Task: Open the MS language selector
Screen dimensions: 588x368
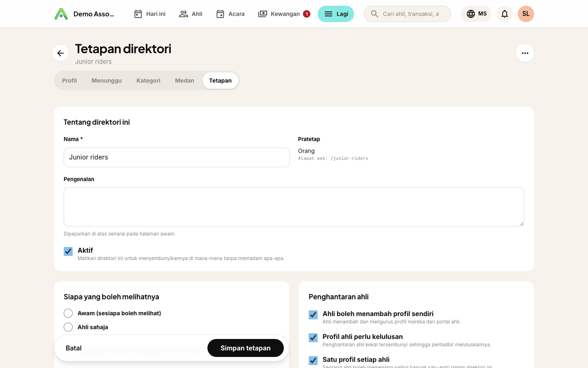Action: [477, 14]
